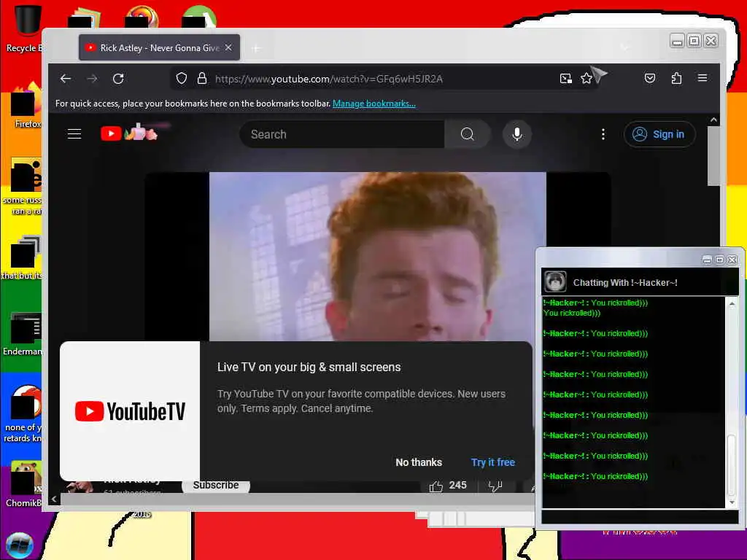Show site security padlock info
The width and height of the screenshot is (747, 560).
pyautogui.click(x=202, y=79)
